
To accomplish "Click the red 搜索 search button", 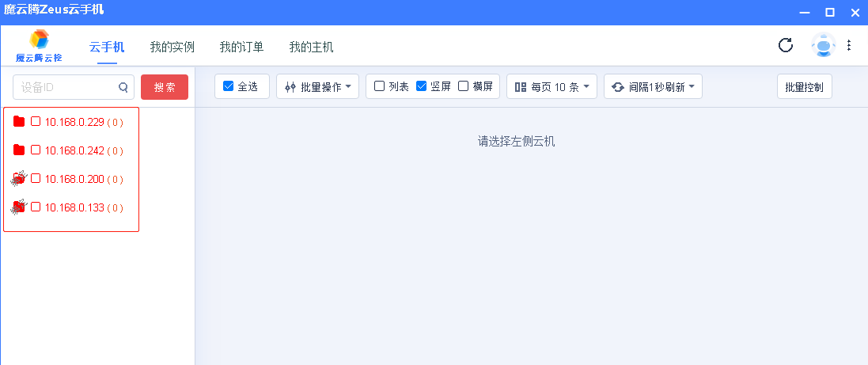I will point(165,87).
